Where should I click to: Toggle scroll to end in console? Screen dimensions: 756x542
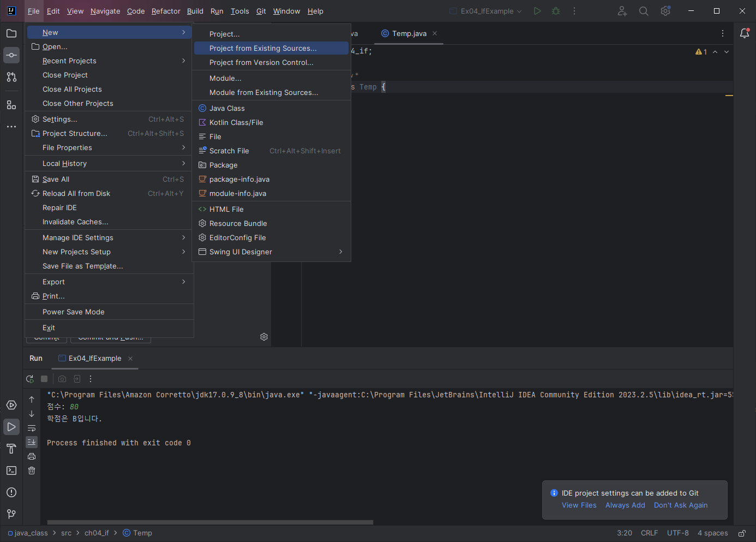[x=32, y=442]
